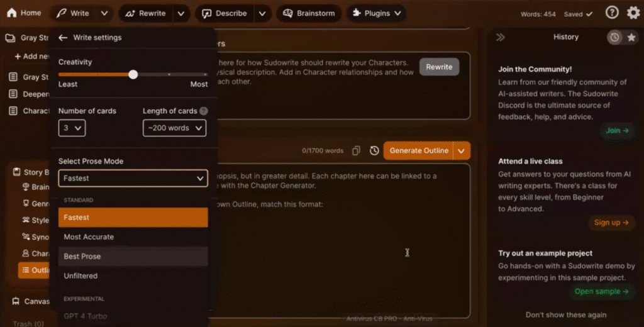Viewport: 644px width, 327px height.
Task: Select the GPT 4 Turbo experimental option
Action: pyautogui.click(x=133, y=316)
